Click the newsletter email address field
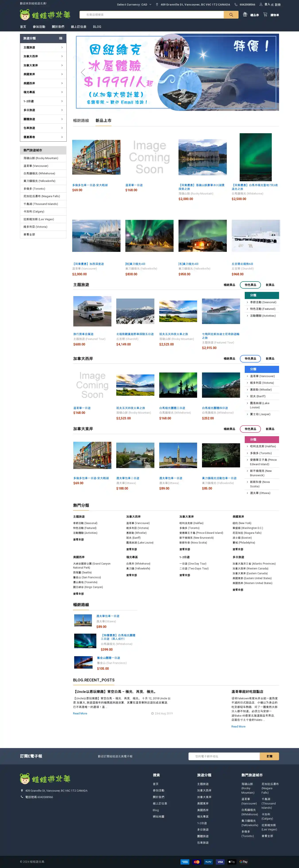 [224, 756]
